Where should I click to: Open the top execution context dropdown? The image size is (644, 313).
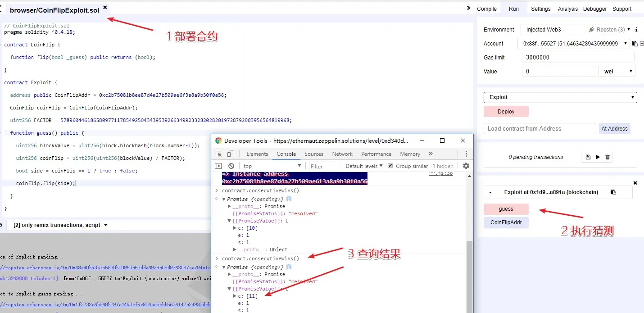click(273, 166)
